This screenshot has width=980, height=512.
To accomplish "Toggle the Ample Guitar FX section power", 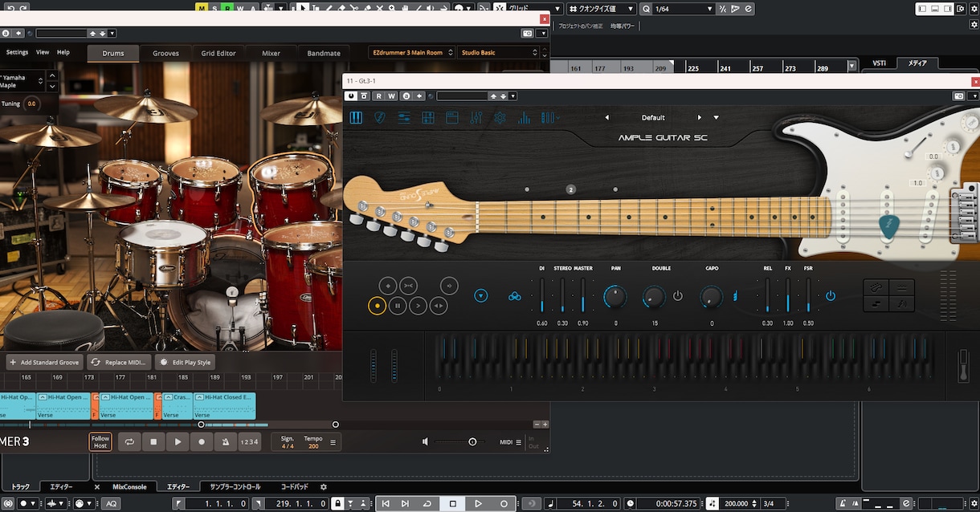I will click(830, 296).
